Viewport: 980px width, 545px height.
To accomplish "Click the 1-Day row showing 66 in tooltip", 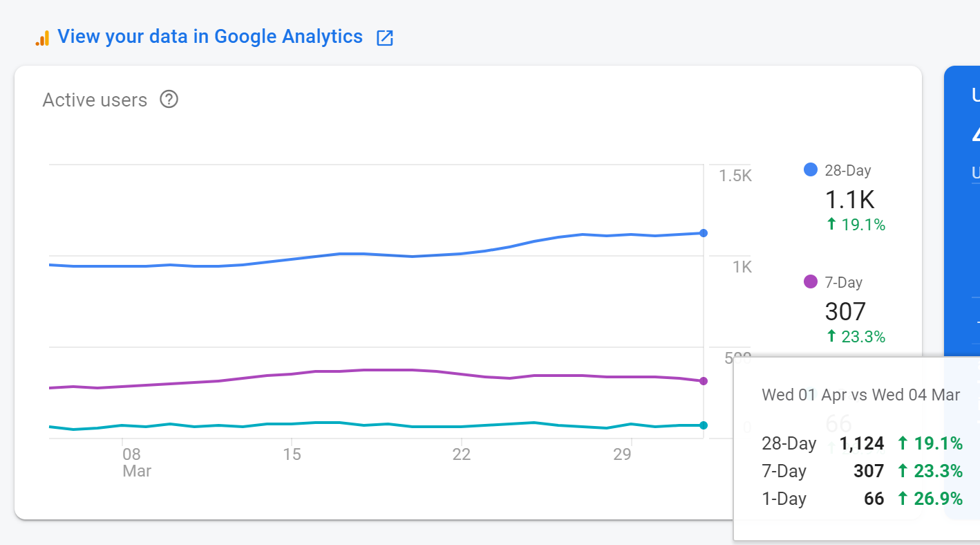I will tap(862, 499).
